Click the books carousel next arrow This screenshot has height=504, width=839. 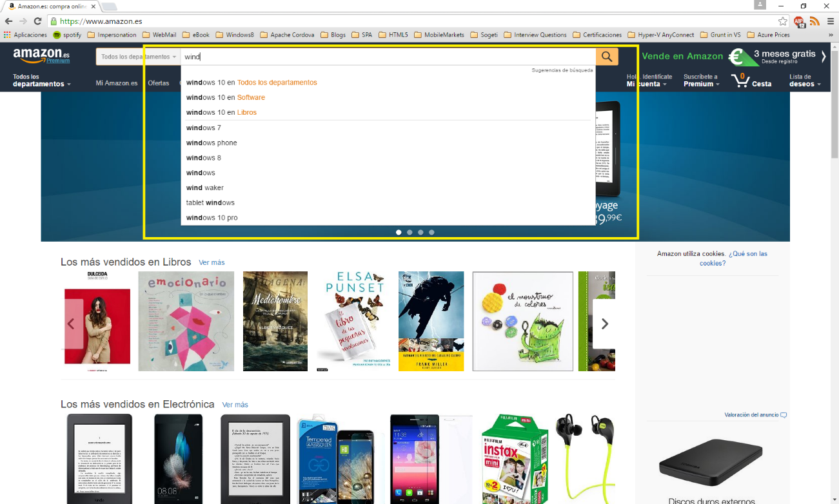pyautogui.click(x=605, y=324)
